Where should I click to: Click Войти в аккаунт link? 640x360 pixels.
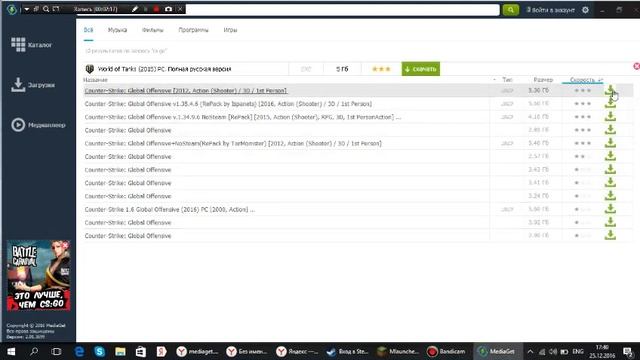click(550, 10)
